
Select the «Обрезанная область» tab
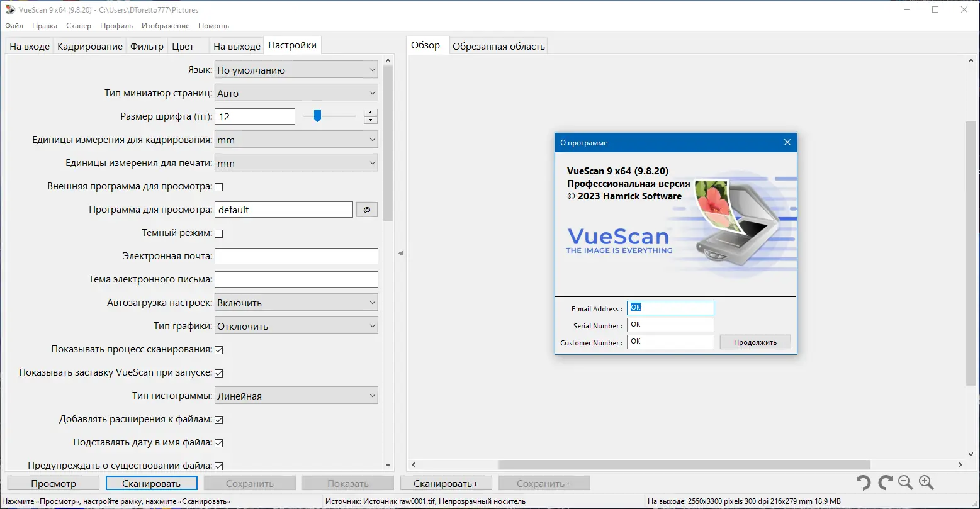click(x=498, y=46)
